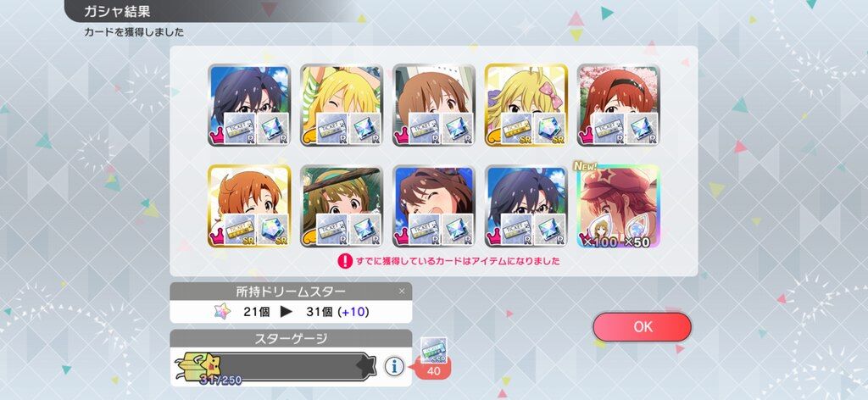Click the SR crystal icon on orange-haired card
868x400 pixels.
click(x=273, y=230)
